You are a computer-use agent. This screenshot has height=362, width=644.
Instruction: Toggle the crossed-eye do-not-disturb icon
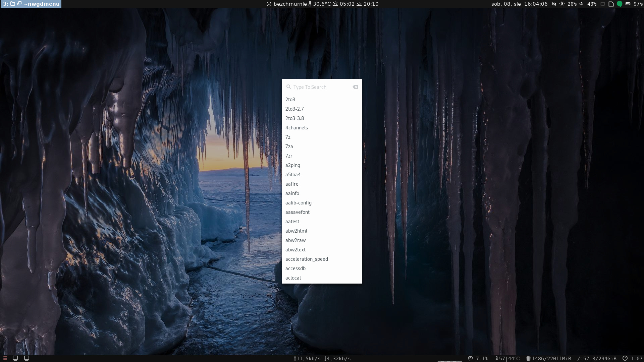coord(554,4)
